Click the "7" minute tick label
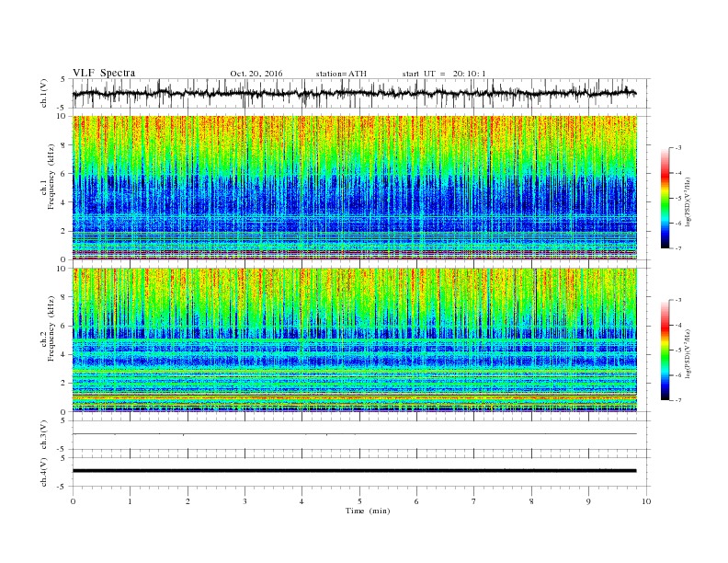728x563 pixels. (x=473, y=501)
